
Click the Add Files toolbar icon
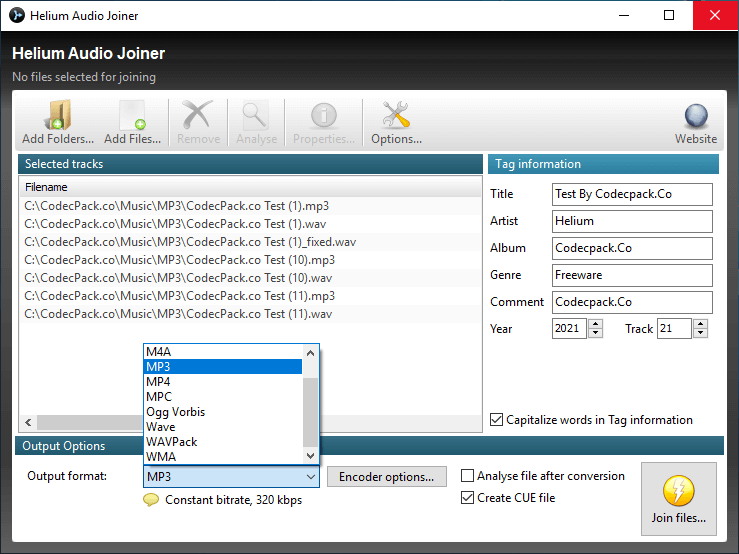pyautogui.click(x=132, y=115)
